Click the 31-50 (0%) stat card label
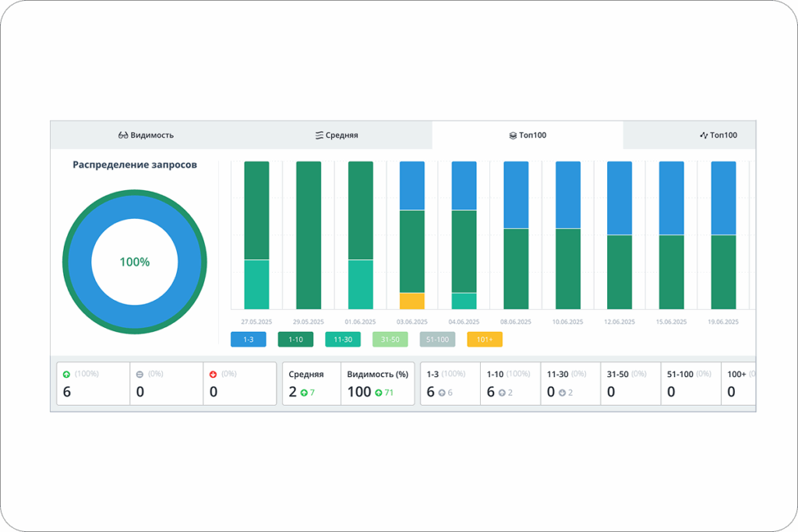This screenshot has width=798, height=532. [627, 375]
